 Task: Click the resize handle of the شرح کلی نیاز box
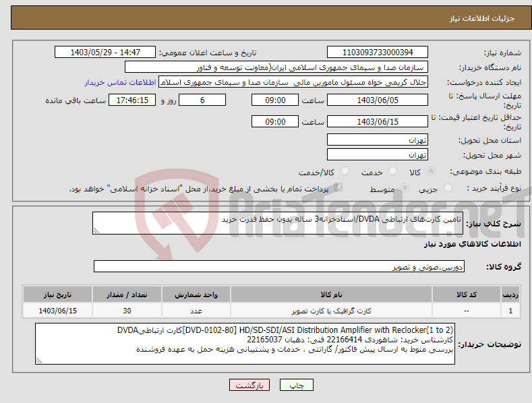click(96, 230)
